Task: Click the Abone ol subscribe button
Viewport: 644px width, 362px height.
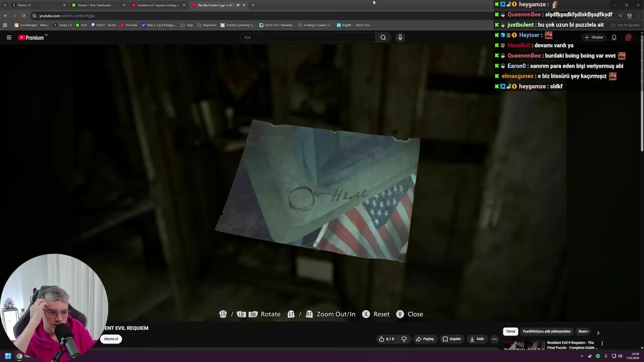Action: 111,339
